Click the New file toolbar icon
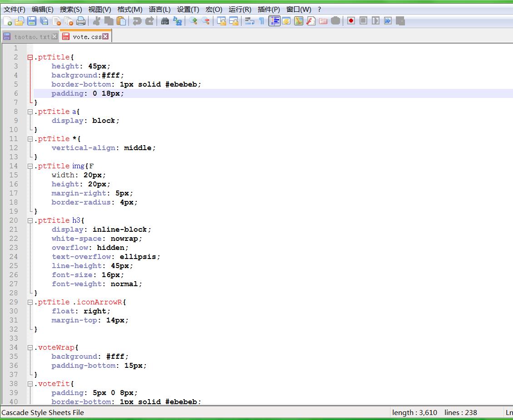513x420 pixels. click(8, 21)
